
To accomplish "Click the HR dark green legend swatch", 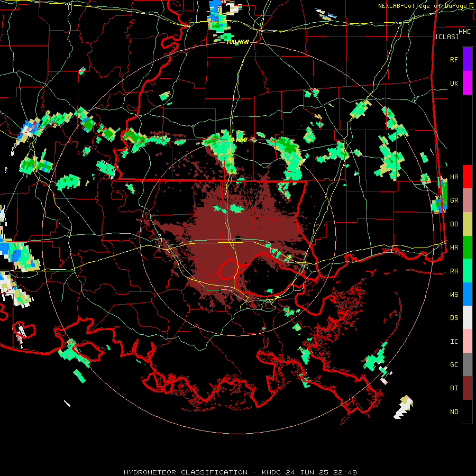I will coord(467,248).
